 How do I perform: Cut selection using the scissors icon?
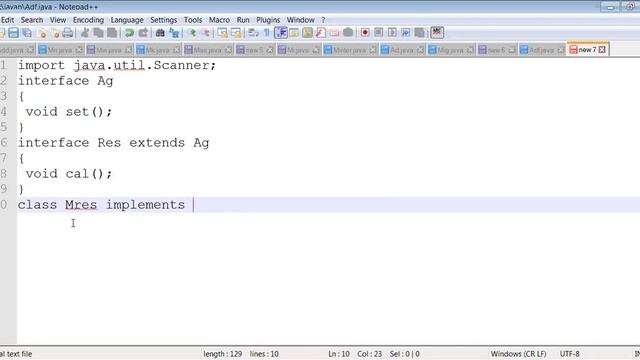click(85, 33)
